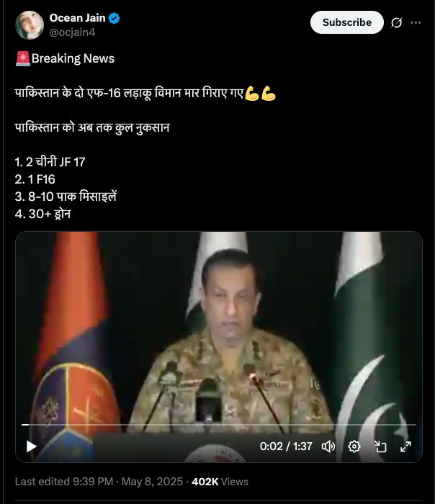The image size is (435, 504).
Task: Seek along the video progress bar
Action: 219,425
